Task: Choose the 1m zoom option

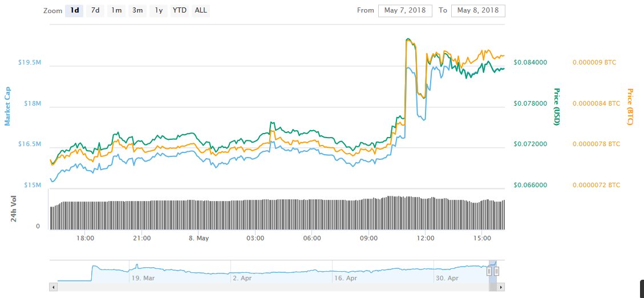Action: coord(116,11)
